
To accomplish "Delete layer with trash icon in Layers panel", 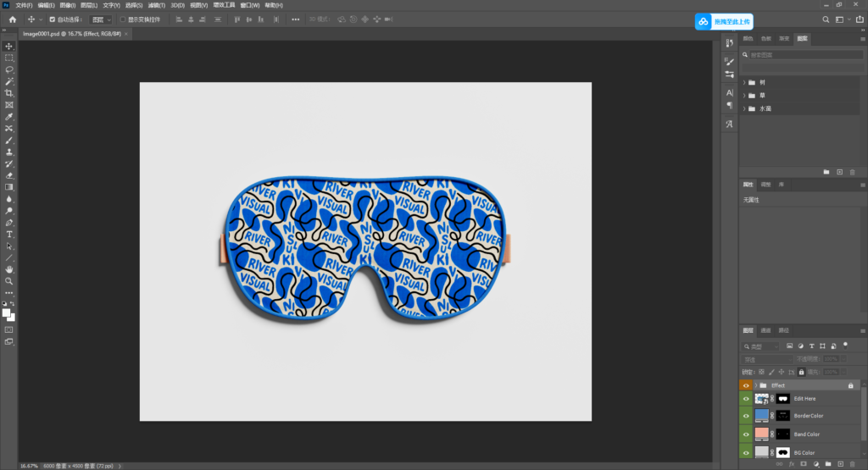I will tap(853, 464).
